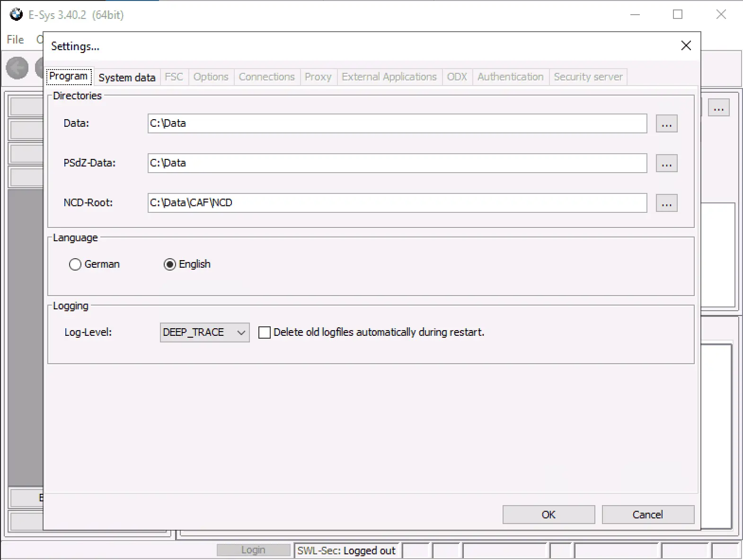
Task: Open the File menu in E-Sys
Action: click(15, 40)
